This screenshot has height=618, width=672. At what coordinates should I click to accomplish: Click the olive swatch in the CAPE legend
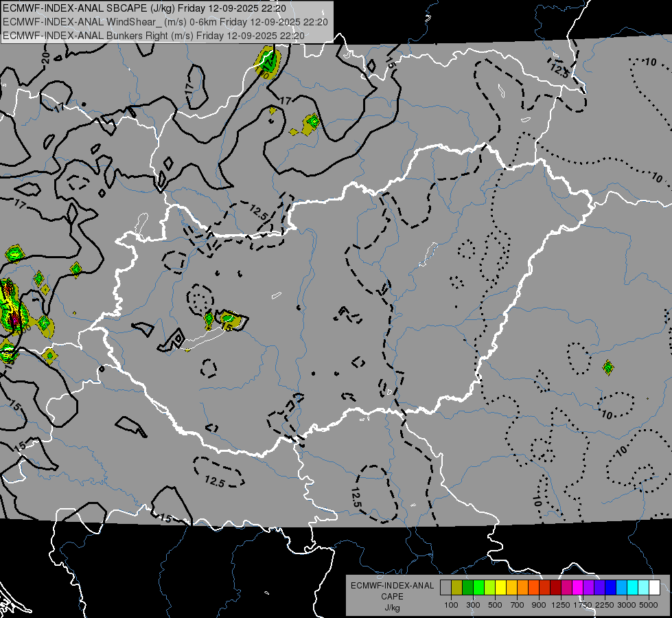(456, 588)
